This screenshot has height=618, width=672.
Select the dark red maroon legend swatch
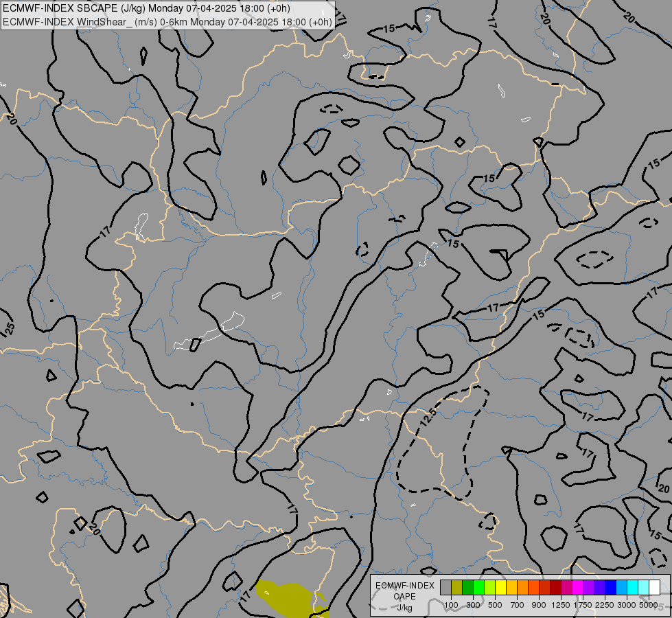555,587
